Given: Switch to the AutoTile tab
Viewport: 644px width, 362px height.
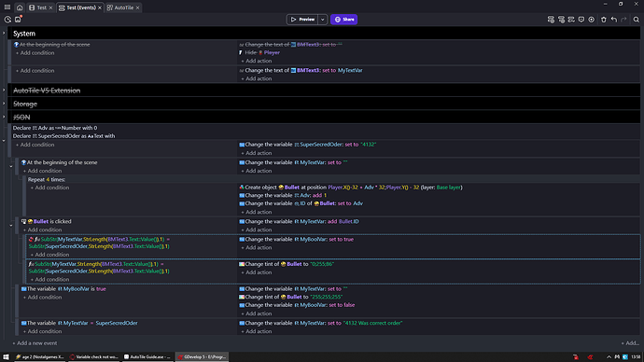Looking at the screenshot, I should [x=123, y=7].
